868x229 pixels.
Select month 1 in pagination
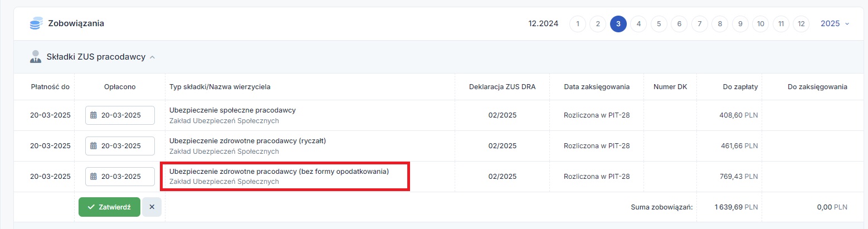point(578,24)
